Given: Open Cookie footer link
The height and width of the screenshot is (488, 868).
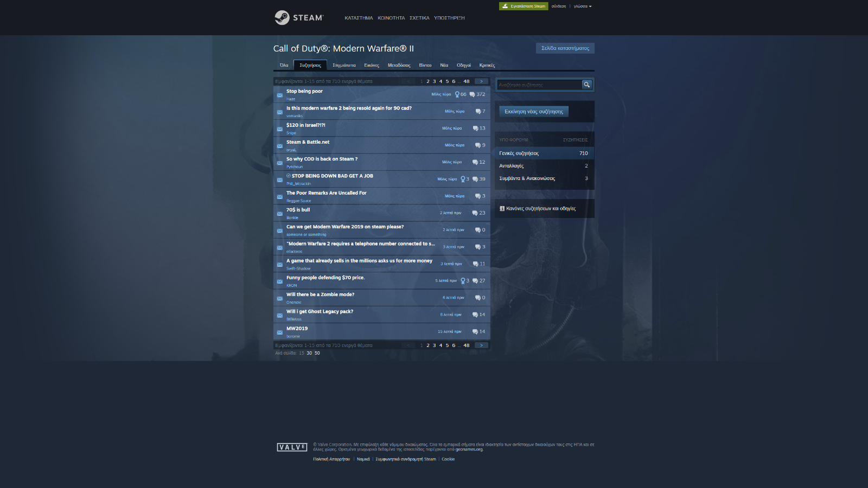Looking at the screenshot, I should (448, 459).
